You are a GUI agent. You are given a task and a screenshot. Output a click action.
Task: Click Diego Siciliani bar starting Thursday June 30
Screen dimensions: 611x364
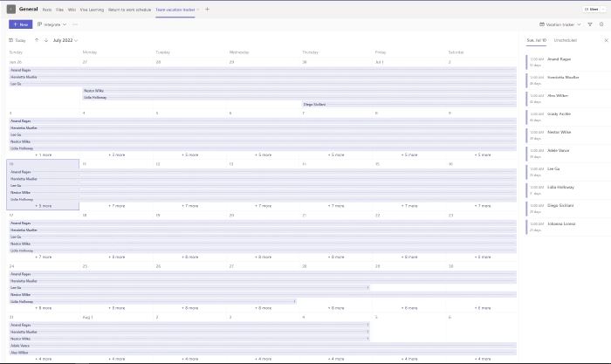pos(409,105)
